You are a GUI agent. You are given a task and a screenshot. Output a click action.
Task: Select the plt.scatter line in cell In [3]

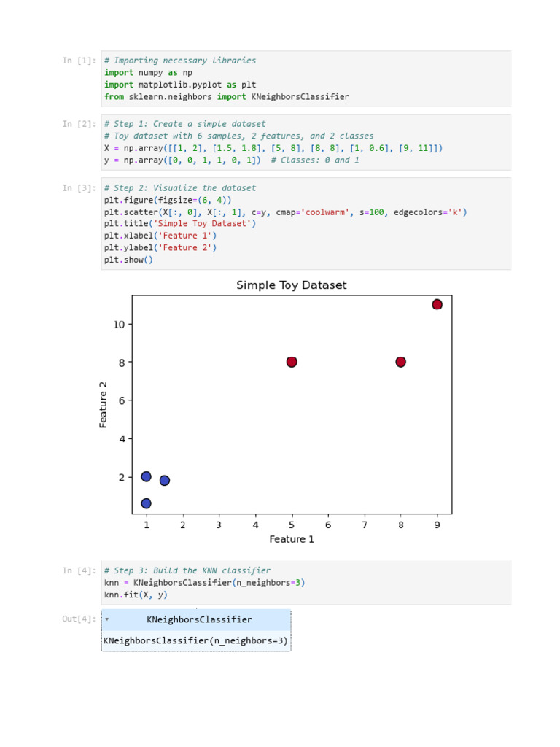pos(285,212)
